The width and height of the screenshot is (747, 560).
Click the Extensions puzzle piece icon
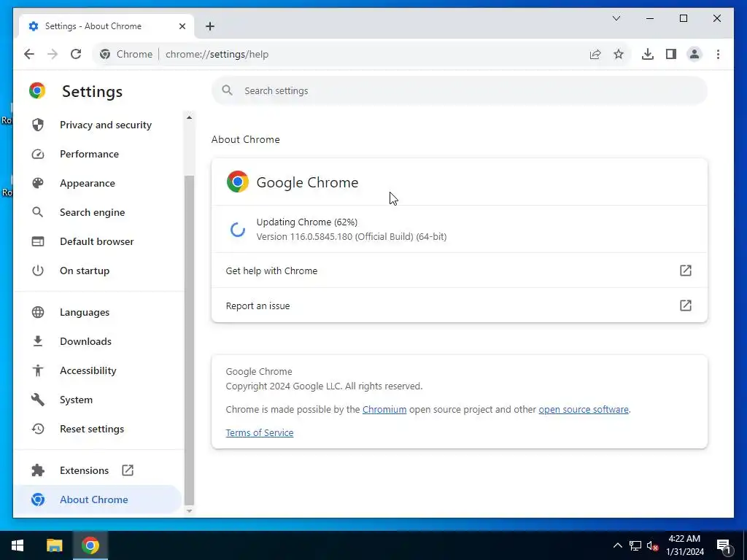[x=38, y=470]
